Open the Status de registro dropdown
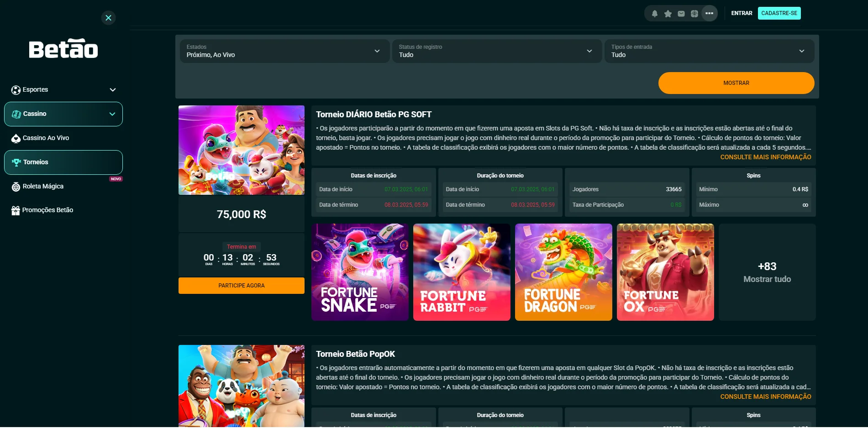Screen dimensions: 868x428 click(x=496, y=51)
